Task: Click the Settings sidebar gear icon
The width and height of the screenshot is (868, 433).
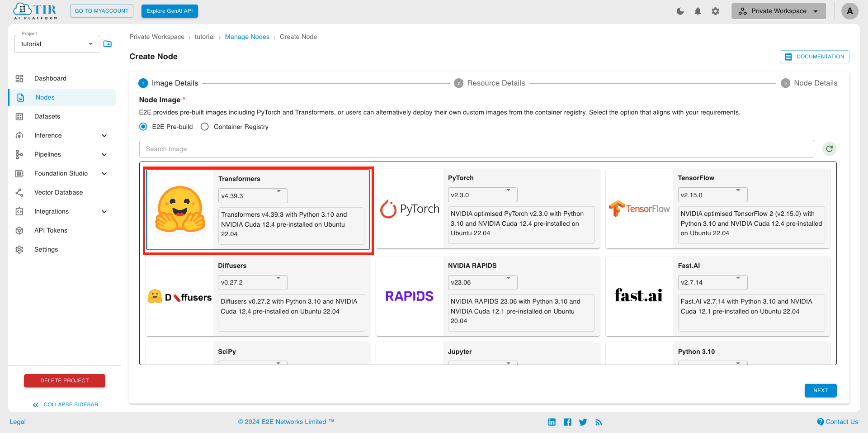Action: 19,249
